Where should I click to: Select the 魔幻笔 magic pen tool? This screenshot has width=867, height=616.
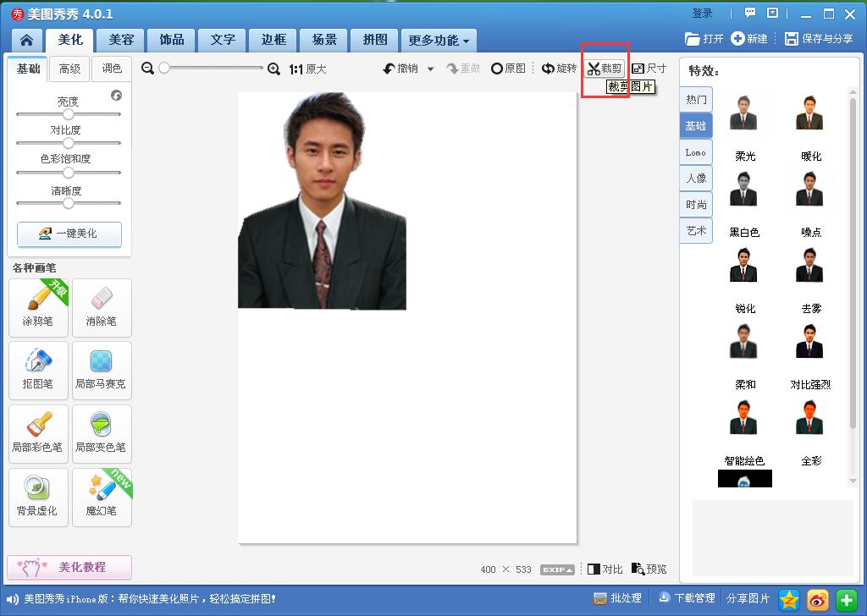(102, 497)
